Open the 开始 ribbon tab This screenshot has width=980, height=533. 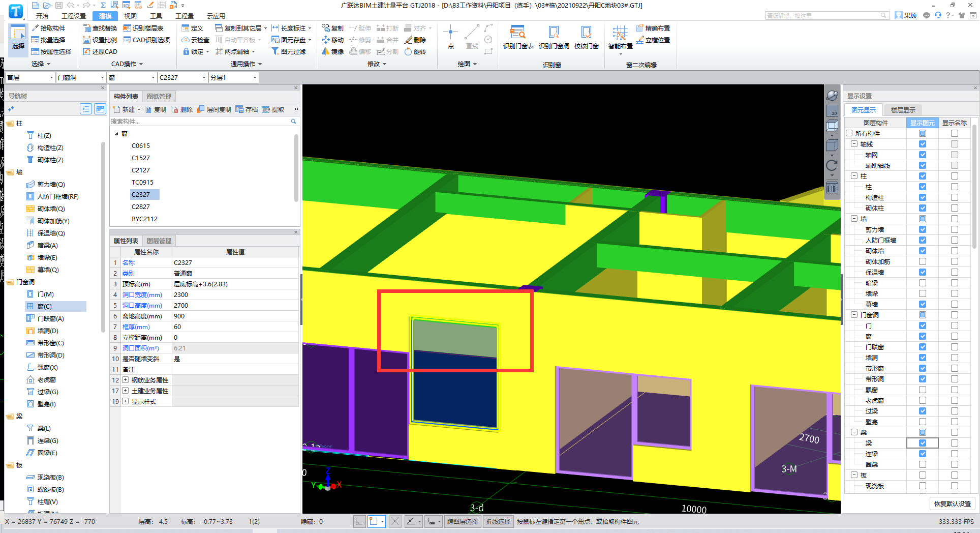click(x=42, y=16)
